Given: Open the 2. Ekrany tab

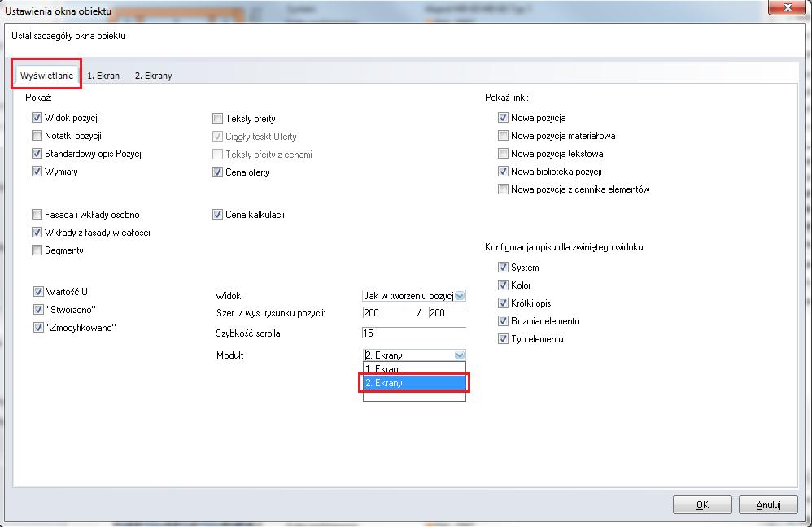Looking at the screenshot, I should click(x=153, y=76).
